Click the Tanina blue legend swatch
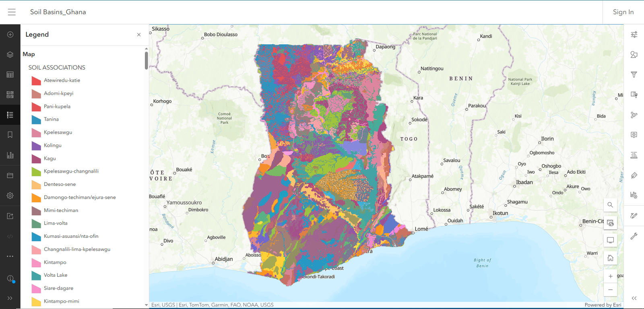 pyautogui.click(x=36, y=119)
